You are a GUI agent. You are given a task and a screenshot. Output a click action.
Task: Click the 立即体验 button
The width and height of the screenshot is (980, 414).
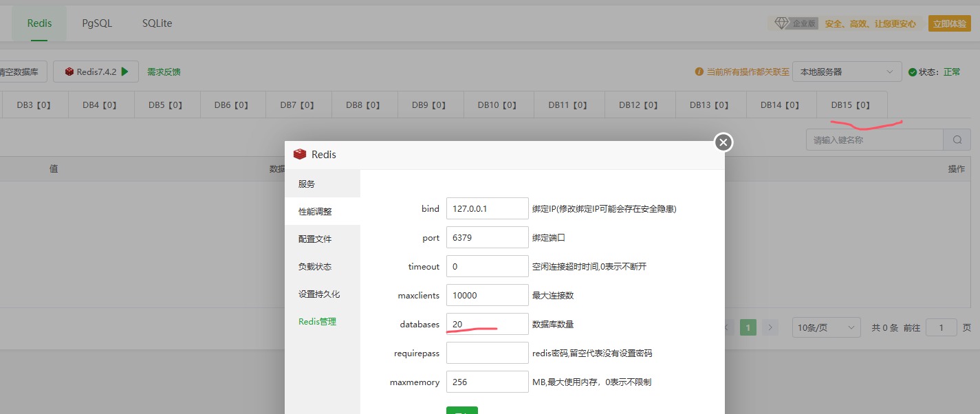(x=950, y=23)
